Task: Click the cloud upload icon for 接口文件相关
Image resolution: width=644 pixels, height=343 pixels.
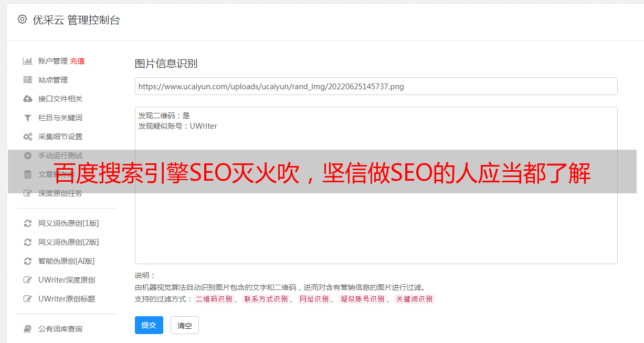Action: tap(28, 99)
